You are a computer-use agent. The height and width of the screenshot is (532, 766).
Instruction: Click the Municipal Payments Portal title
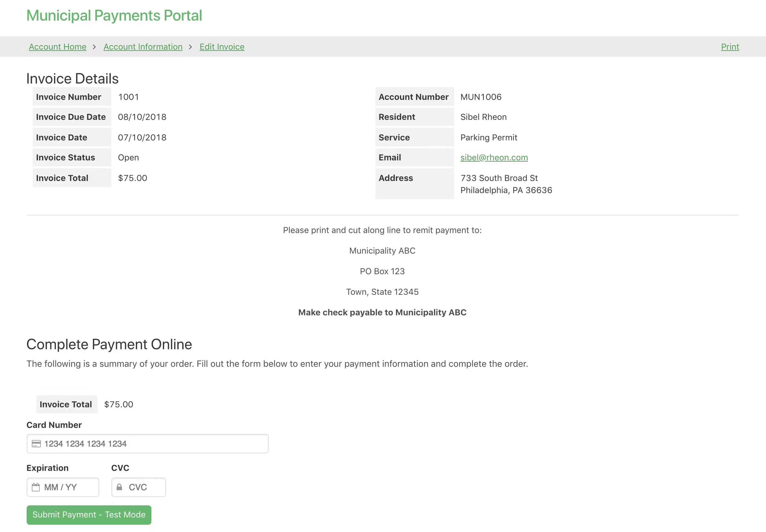(114, 15)
